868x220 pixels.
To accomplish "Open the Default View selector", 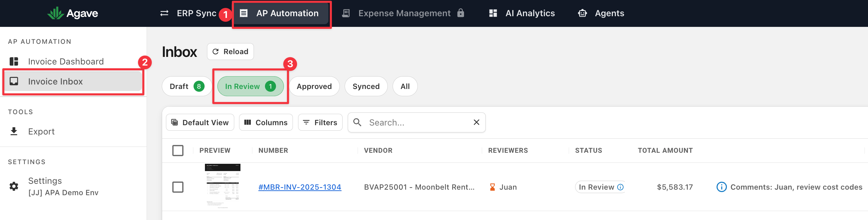I will coord(200,122).
